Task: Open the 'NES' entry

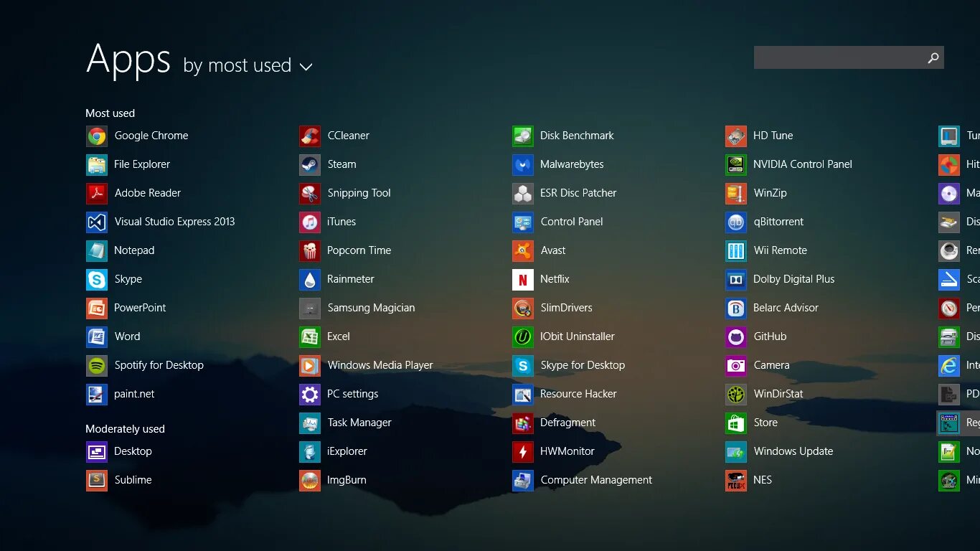Action: click(x=748, y=480)
